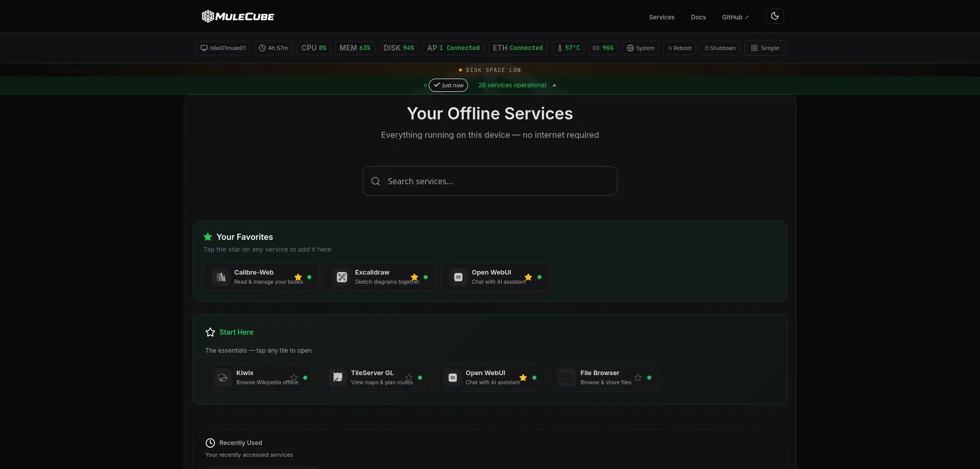
Task: Click the Search services input field
Action: [x=490, y=181]
